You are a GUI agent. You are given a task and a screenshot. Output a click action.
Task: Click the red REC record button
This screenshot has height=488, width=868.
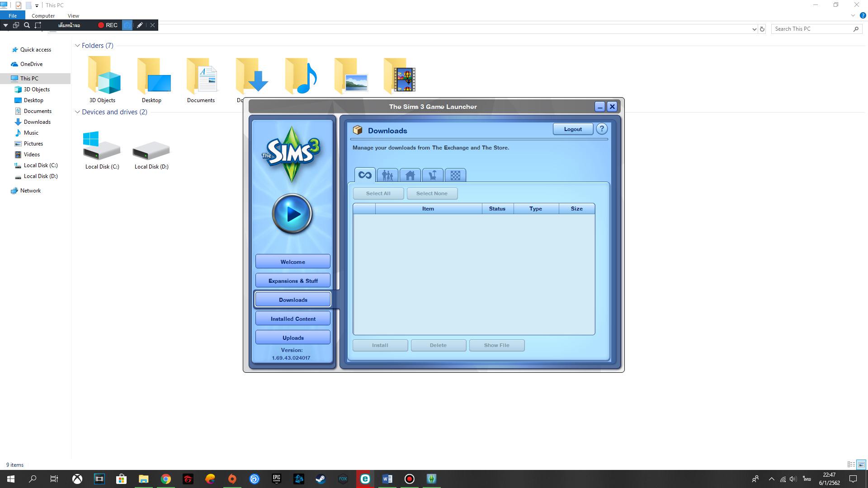108,25
